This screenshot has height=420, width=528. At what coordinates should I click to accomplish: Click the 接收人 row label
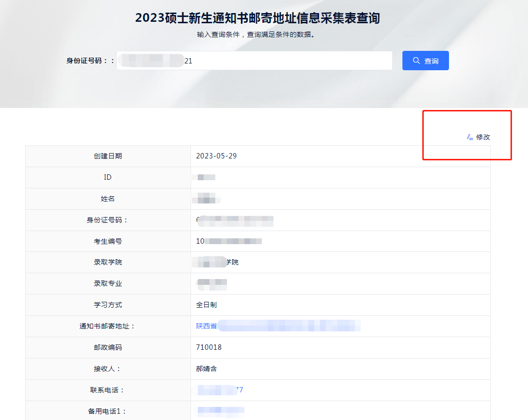[x=107, y=369]
